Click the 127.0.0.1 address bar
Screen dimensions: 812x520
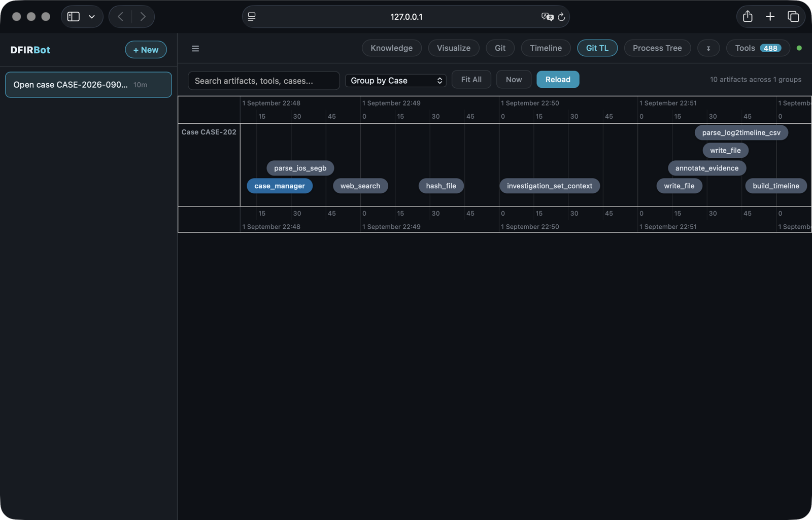406,17
